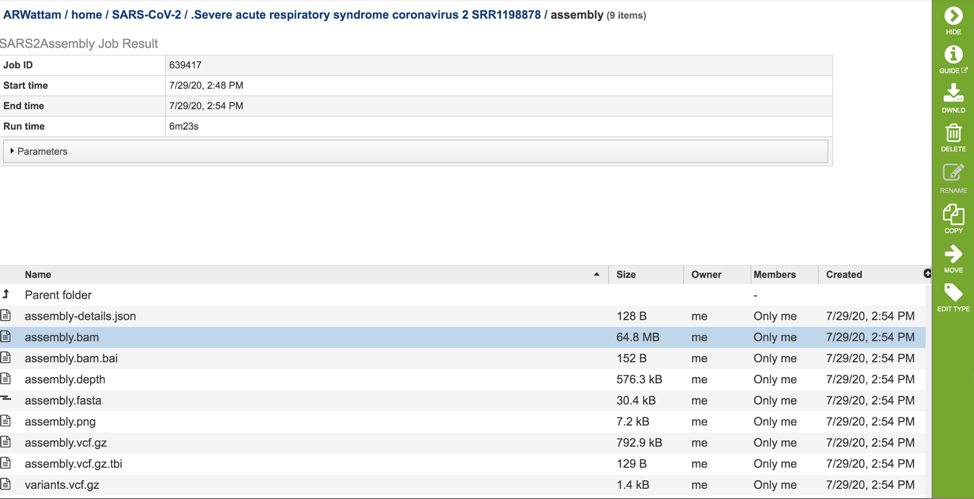The image size is (974, 499).
Task: Download the selected file with DWNLD icon
Action: pyautogui.click(x=952, y=94)
